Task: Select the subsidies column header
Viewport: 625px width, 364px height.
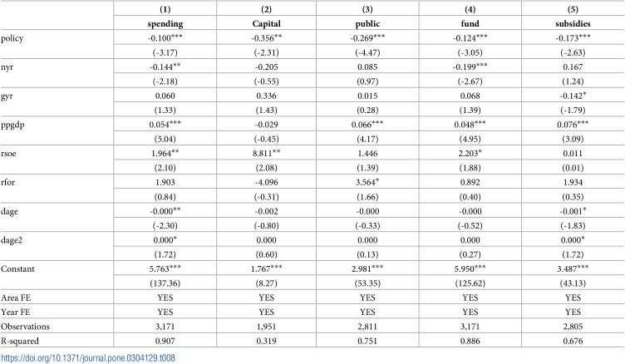Action: (573, 24)
